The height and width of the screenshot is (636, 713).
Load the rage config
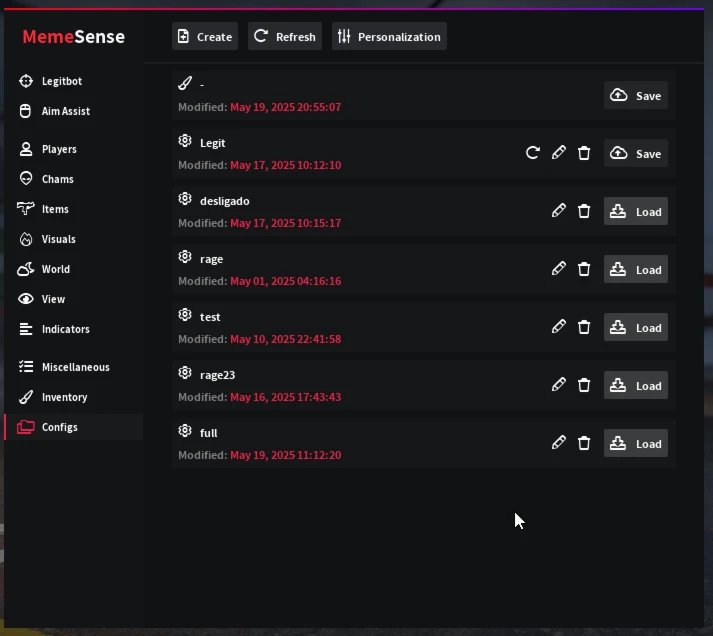(636, 270)
